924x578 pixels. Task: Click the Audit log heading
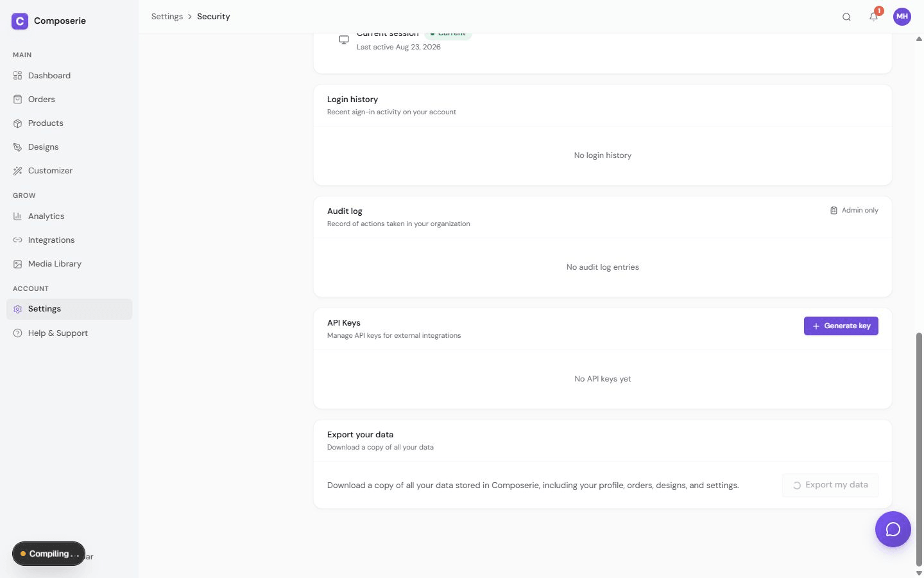pyautogui.click(x=345, y=211)
